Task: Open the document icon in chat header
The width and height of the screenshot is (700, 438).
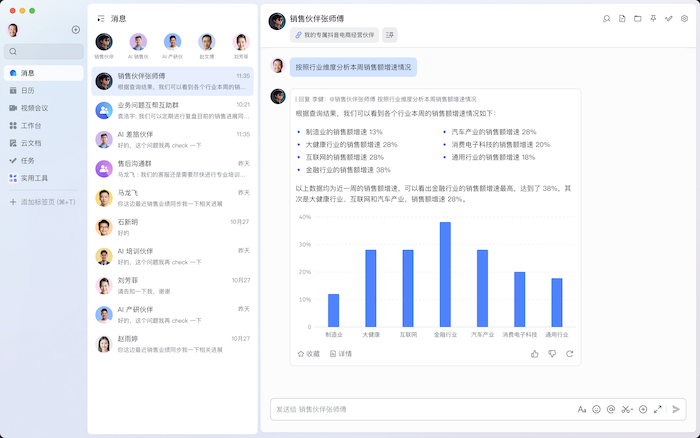Action: [622, 19]
